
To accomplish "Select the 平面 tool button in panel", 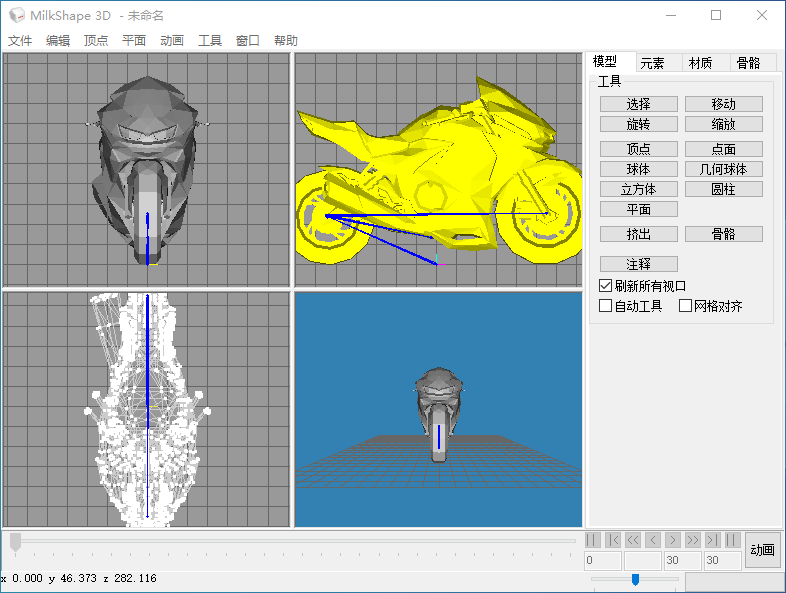I will click(x=639, y=209).
